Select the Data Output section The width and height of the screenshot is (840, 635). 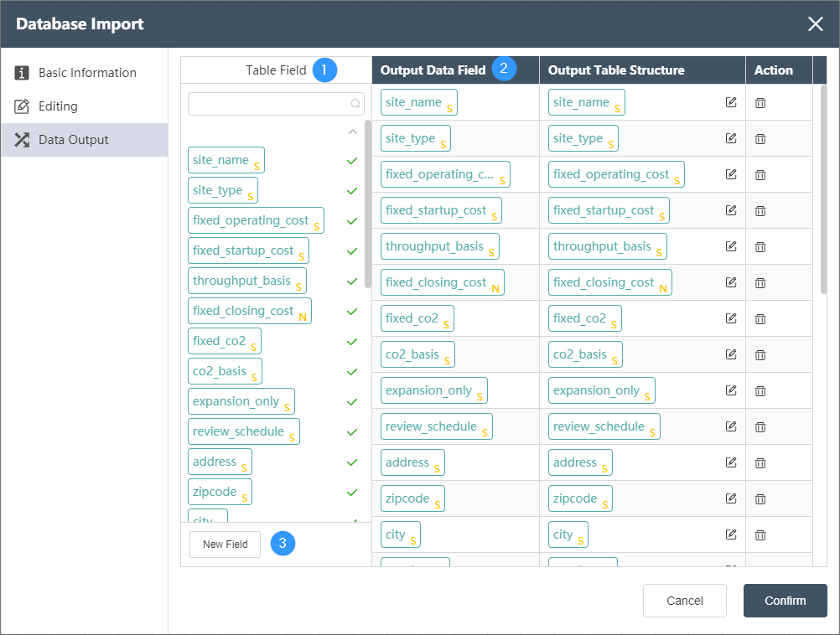[85, 140]
